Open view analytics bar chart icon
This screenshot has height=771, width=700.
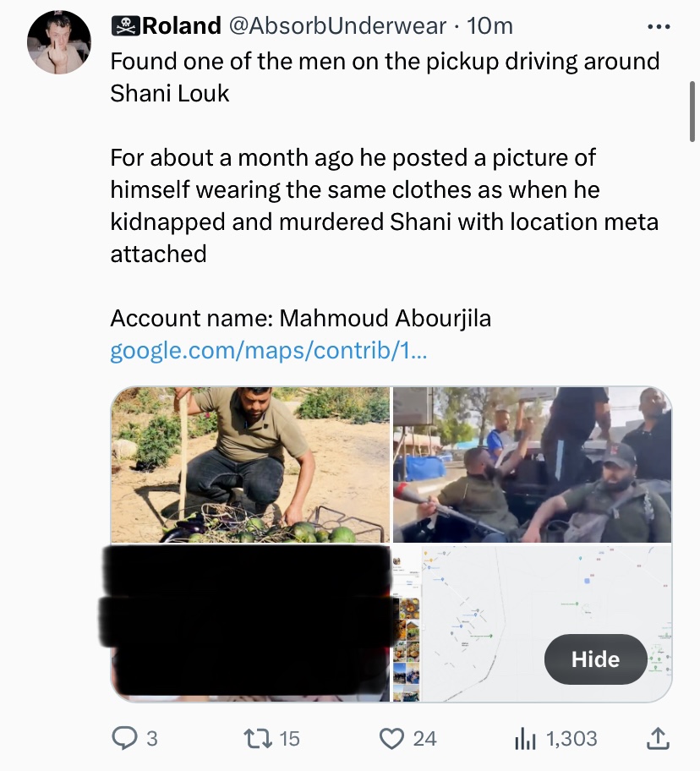(526, 738)
